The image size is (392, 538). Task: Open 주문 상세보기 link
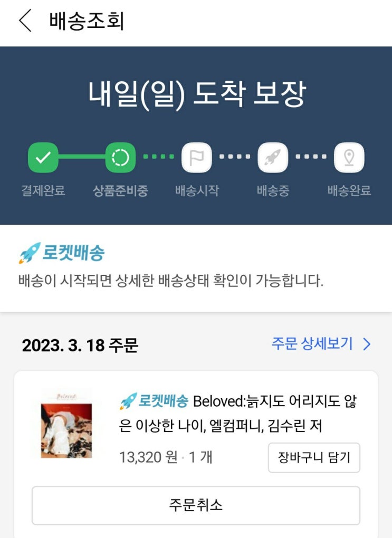tap(312, 343)
